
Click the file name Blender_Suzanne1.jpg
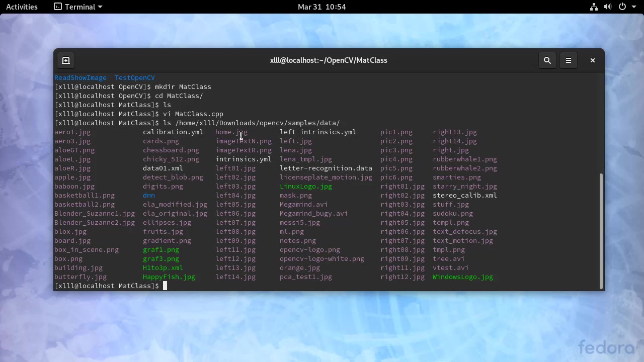[x=95, y=214]
